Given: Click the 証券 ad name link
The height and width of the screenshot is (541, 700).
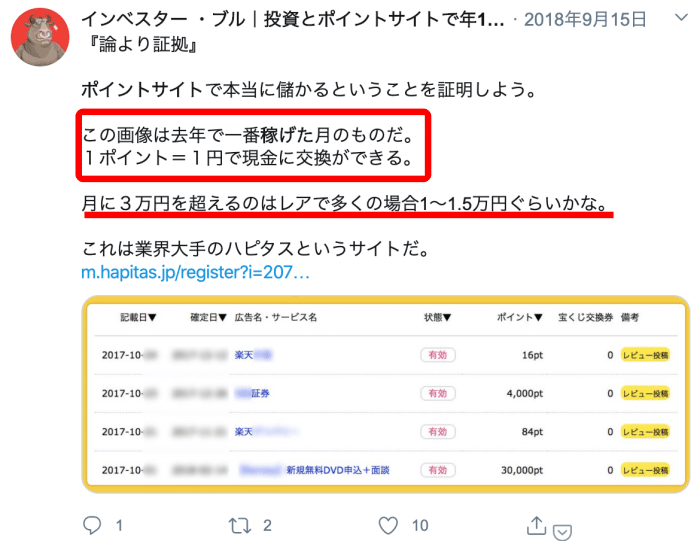Looking at the screenshot, I should 253,393.
